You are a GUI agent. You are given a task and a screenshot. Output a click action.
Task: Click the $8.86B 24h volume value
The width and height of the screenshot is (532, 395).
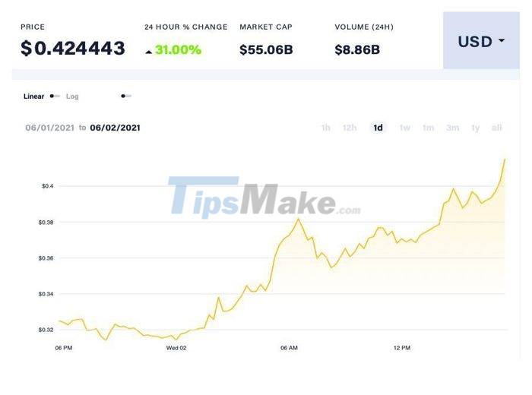357,50
